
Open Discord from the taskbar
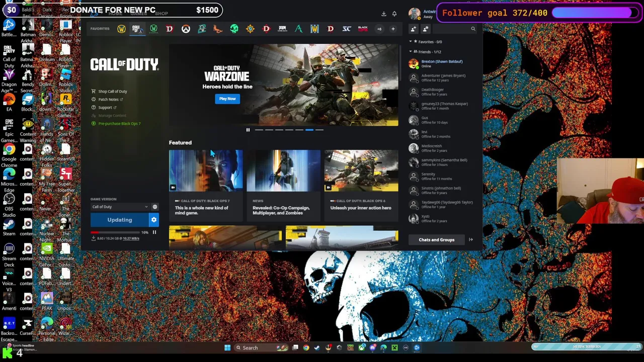pyautogui.click(x=372, y=347)
